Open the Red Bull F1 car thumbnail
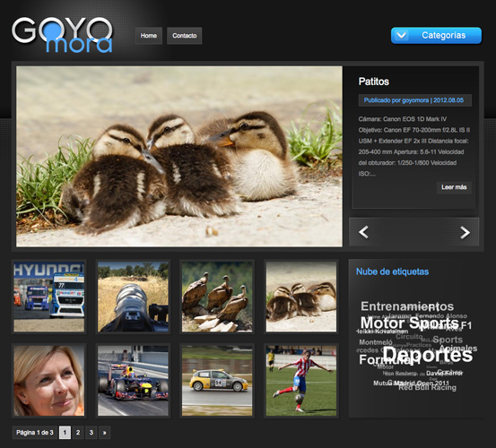The height and width of the screenshot is (448, 496). click(x=133, y=381)
